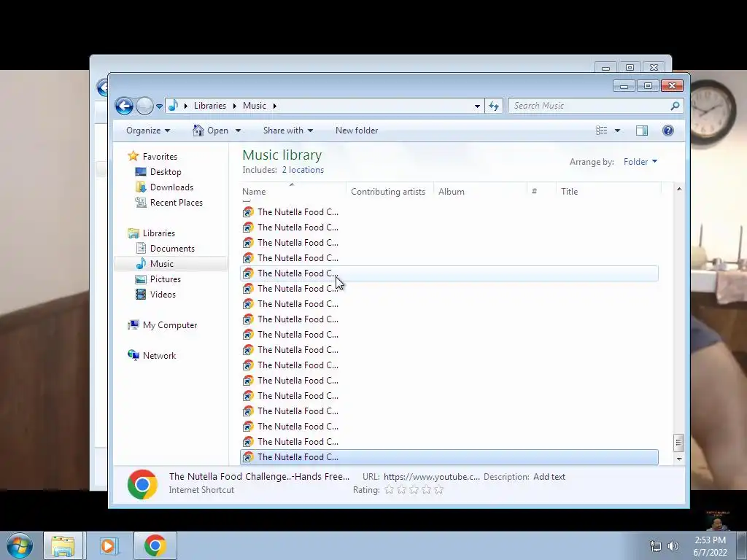747x560 pixels.
Task: Open Pictures library
Action: click(x=165, y=279)
